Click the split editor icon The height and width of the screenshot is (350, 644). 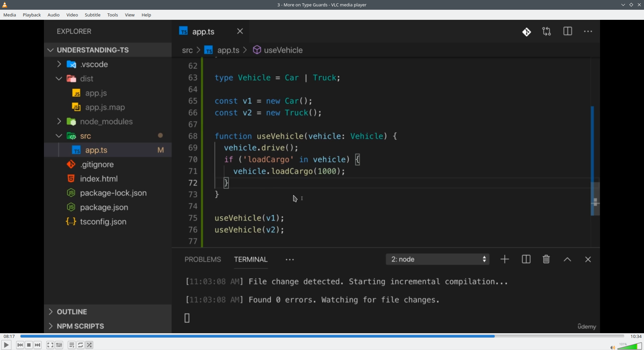[x=568, y=32]
